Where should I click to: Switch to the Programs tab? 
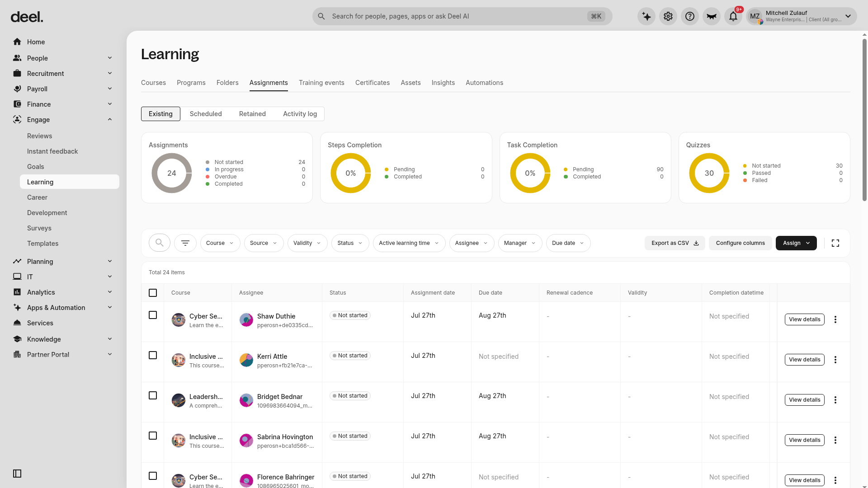coord(191,83)
